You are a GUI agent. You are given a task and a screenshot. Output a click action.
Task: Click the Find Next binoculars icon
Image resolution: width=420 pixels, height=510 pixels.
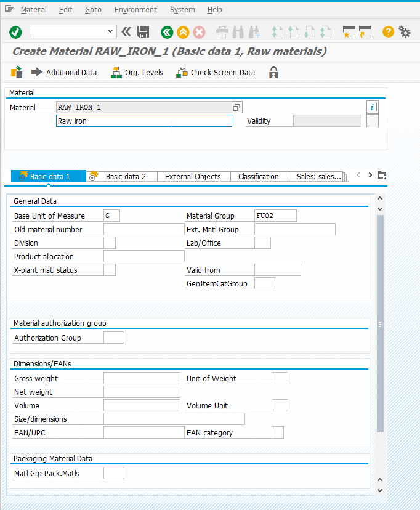253,31
